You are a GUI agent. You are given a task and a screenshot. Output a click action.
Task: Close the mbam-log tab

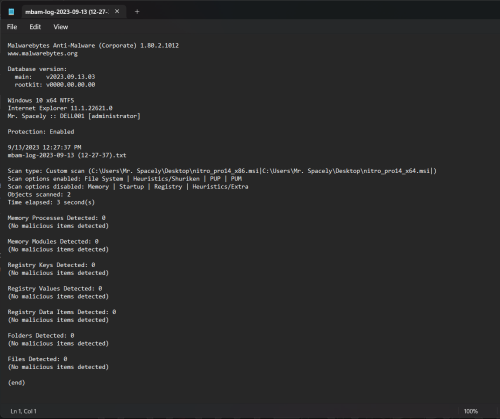(117, 11)
